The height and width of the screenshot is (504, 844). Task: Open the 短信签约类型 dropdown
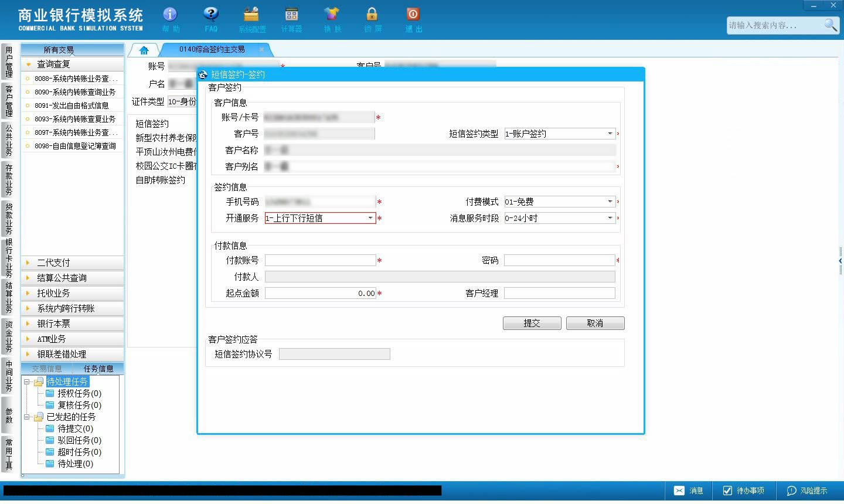coord(610,134)
